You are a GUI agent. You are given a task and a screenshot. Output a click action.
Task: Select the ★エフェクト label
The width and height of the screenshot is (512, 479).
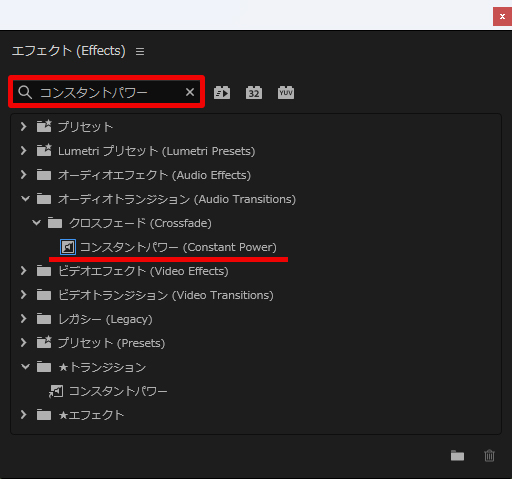click(91, 415)
